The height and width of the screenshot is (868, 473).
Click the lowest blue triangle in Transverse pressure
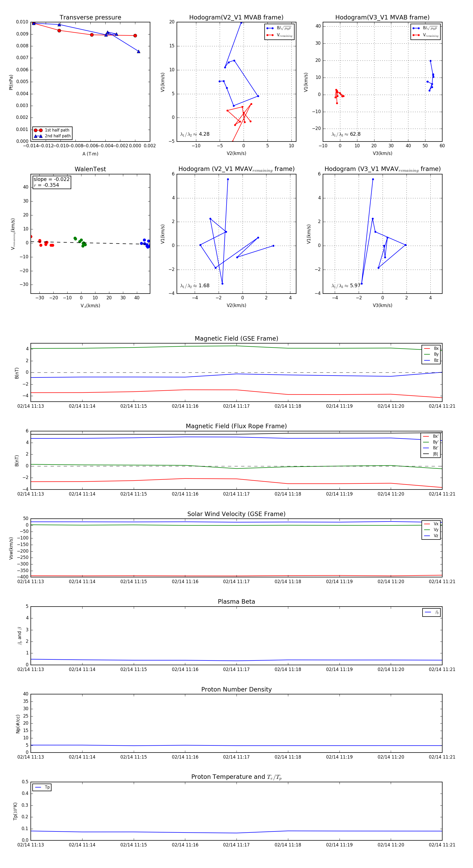click(x=138, y=52)
